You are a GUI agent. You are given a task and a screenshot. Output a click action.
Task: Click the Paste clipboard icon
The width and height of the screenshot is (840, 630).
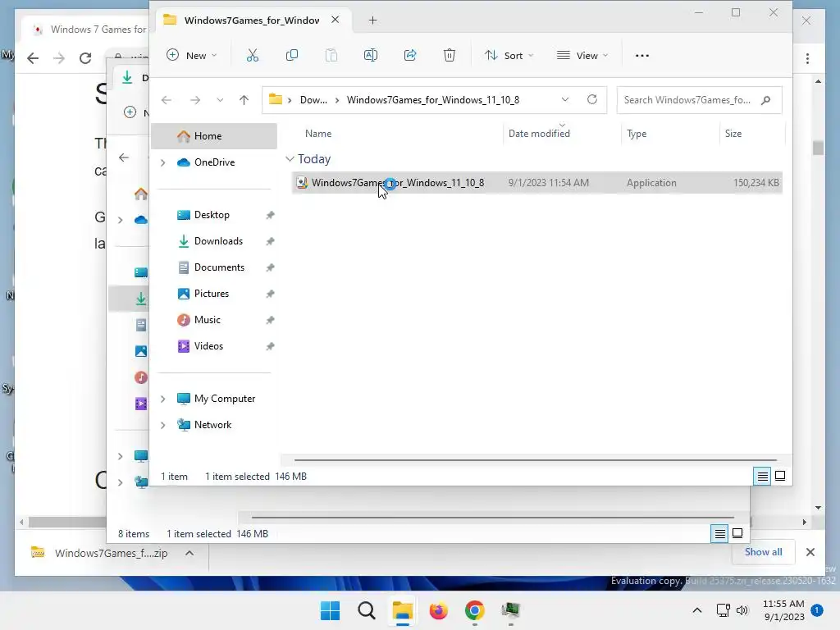(x=331, y=55)
